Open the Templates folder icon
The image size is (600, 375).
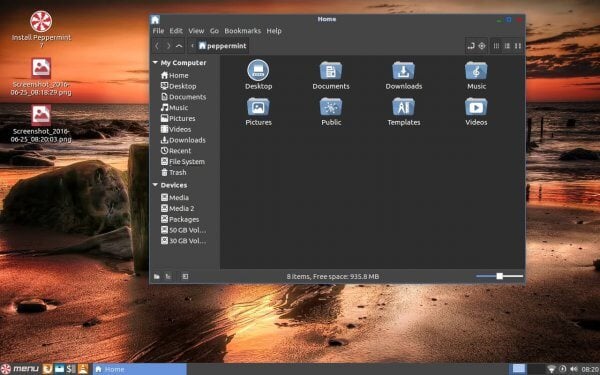[x=403, y=111]
